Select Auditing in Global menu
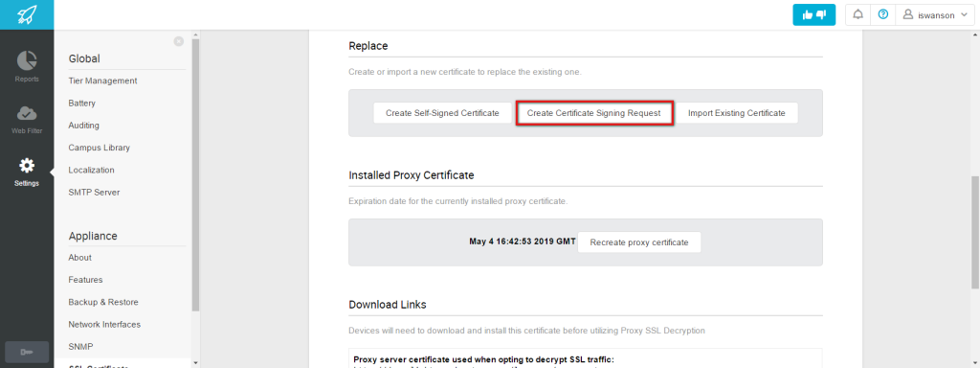This screenshot has height=368, width=980. click(84, 126)
